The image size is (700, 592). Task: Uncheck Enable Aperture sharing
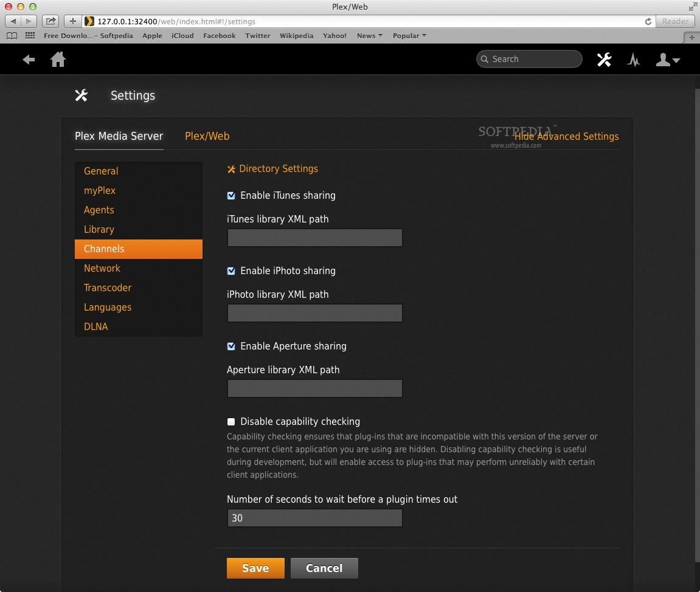pyautogui.click(x=231, y=346)
